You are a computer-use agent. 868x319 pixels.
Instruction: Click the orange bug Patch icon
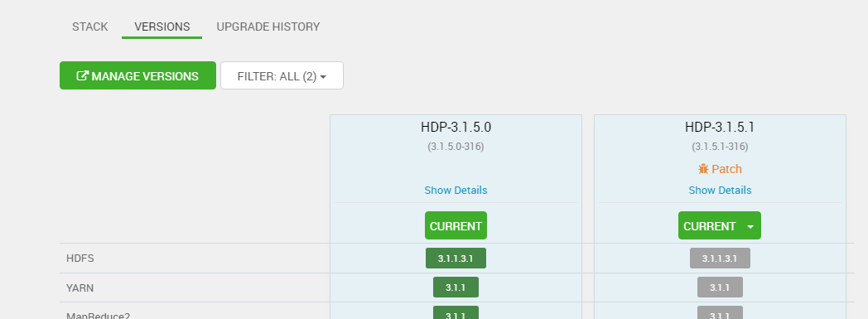[703, 169]
